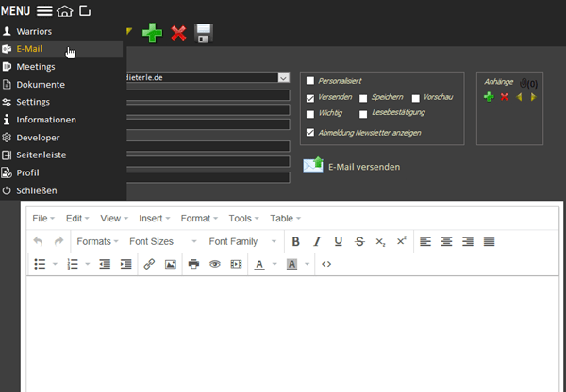
Task: Open the Insert menu in editor
Action: [x=155, y=218]
